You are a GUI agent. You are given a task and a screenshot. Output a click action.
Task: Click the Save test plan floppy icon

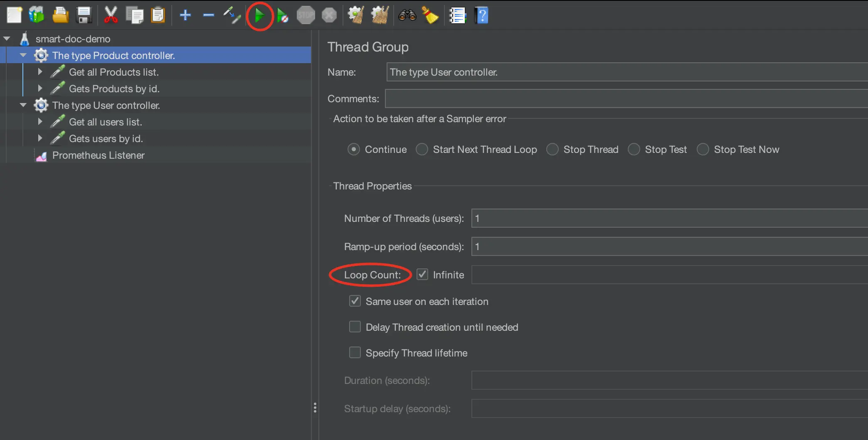[x=84, y=15]
